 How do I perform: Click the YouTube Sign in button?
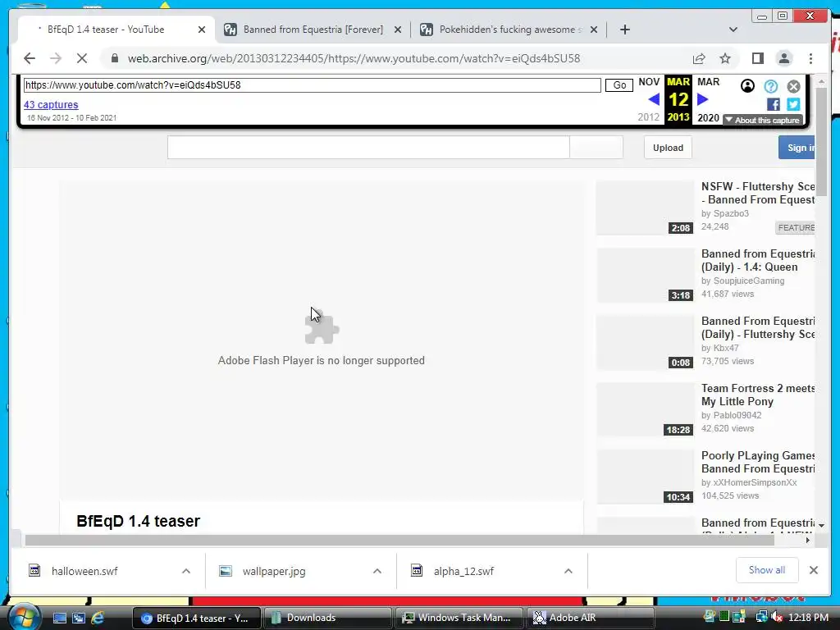797,148
